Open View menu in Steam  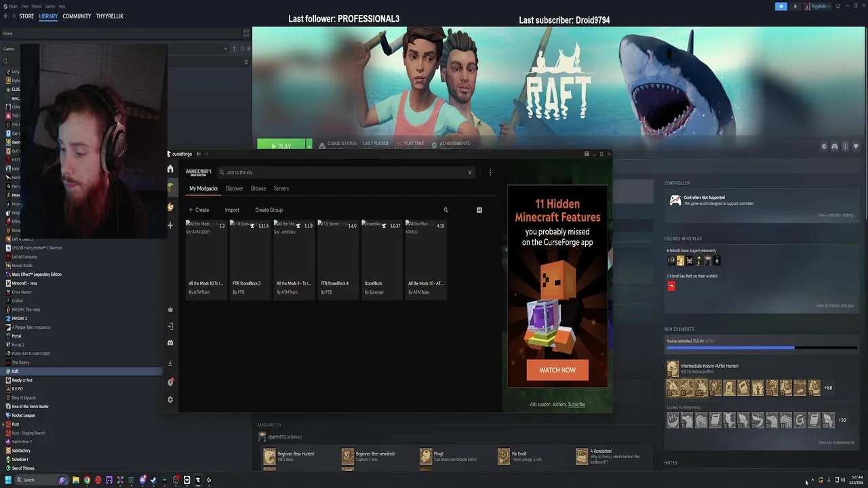click(24, 6)
